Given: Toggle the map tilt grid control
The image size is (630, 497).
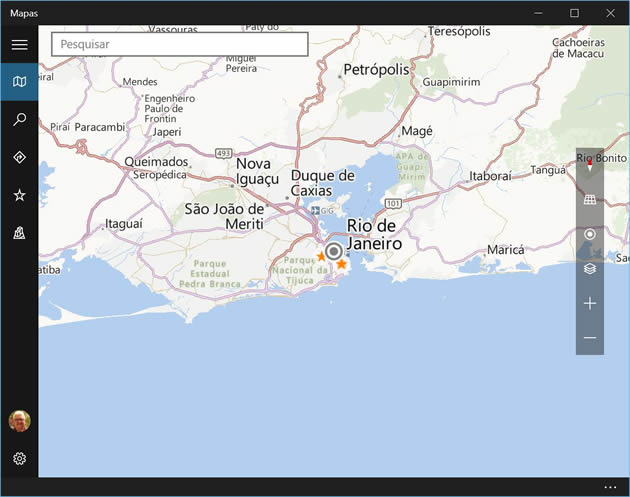Looking at the screenshot, I should pos(589,199).
